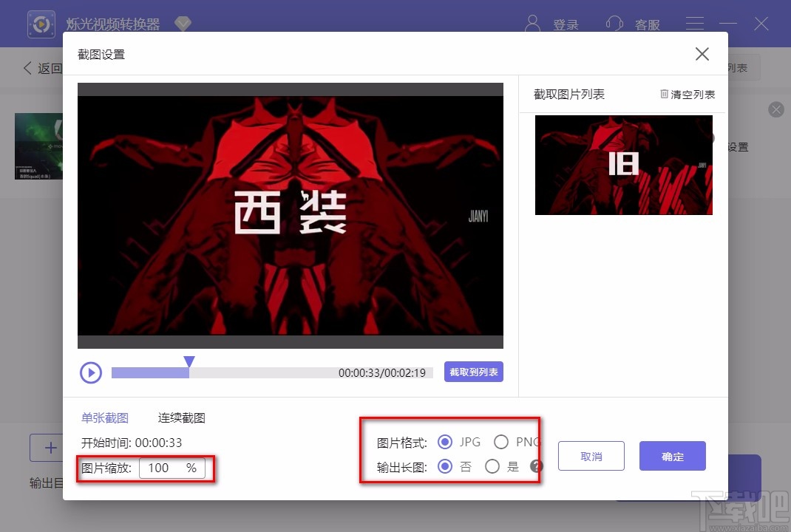Click the + button to add files

pyautogui.click(x=49, y=448)
